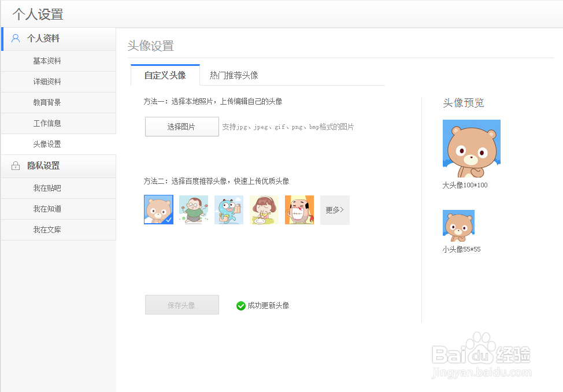Image resolution: width=563 pixels, height=392 pixels.
Task: Click the green success checkmark icon
Action: pos(240,306)
